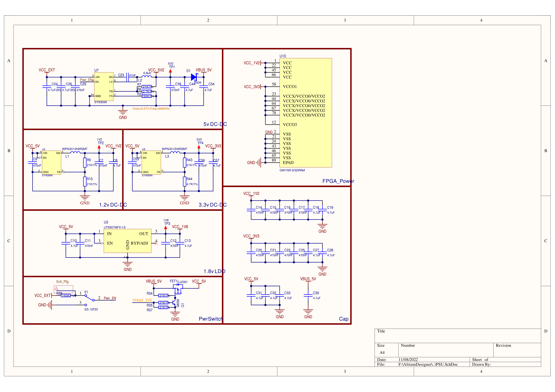
Task: Click the 'Pwr_EN' label beside switch S1
Action: (110, 298)
